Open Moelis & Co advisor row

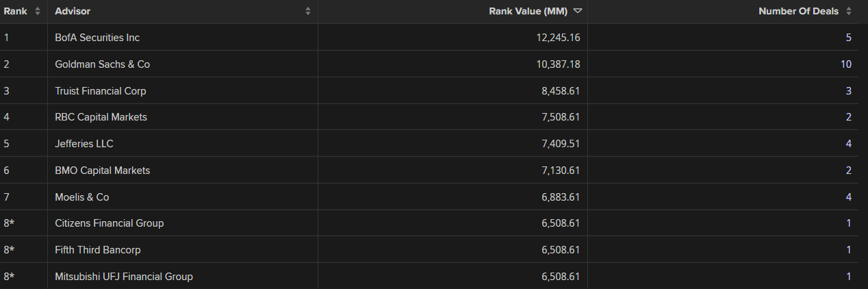[x=81, y=197]
